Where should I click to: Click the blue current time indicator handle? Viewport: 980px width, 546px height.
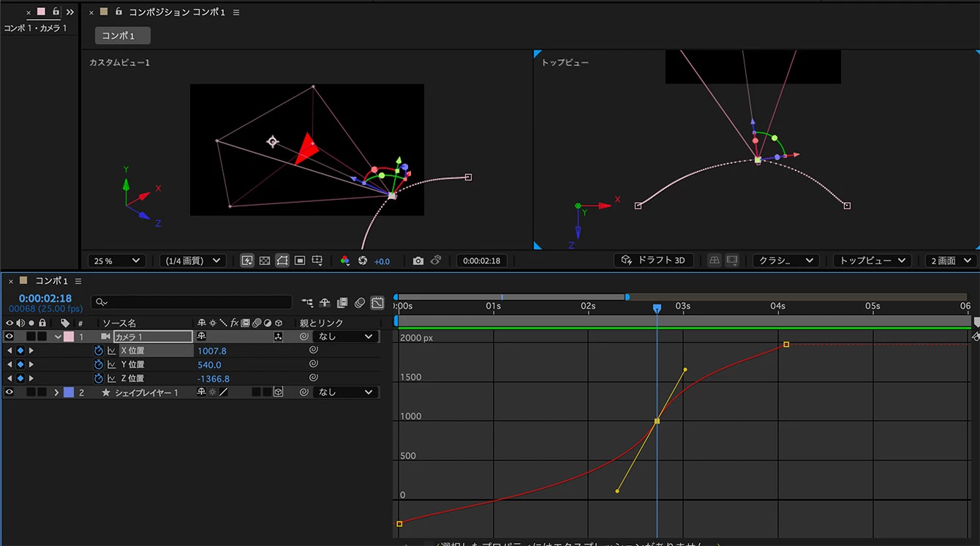coord(657,309)
